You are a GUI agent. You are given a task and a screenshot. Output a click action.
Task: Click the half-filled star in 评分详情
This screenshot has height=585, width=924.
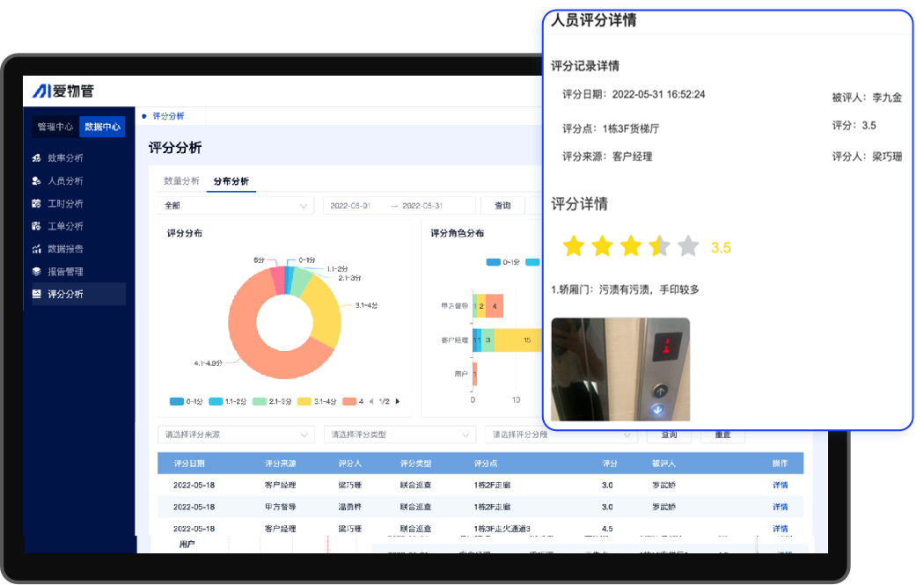pyautogui.click(x=659, y=245)
